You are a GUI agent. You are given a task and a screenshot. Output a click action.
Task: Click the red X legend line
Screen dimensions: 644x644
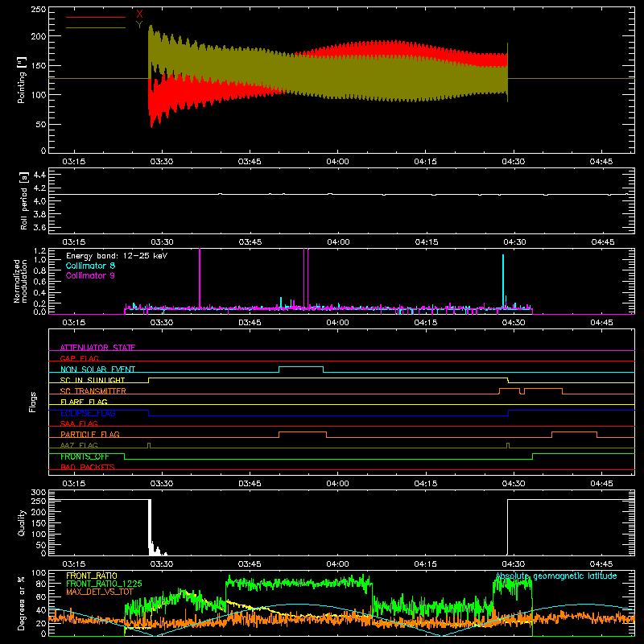[96, 17]
